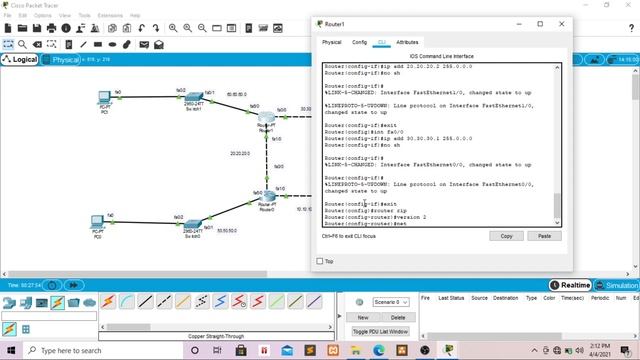Click the Zoom In magnifier icon

coord(173,28)
